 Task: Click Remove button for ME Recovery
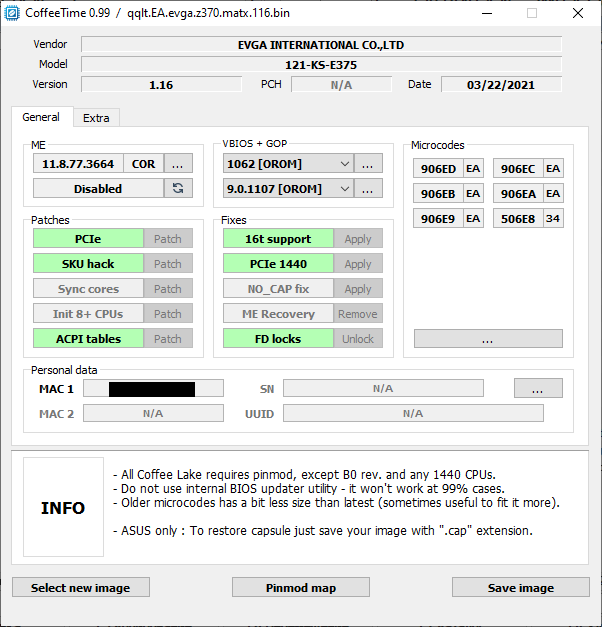pyautogui.click(x=358, y=314)
